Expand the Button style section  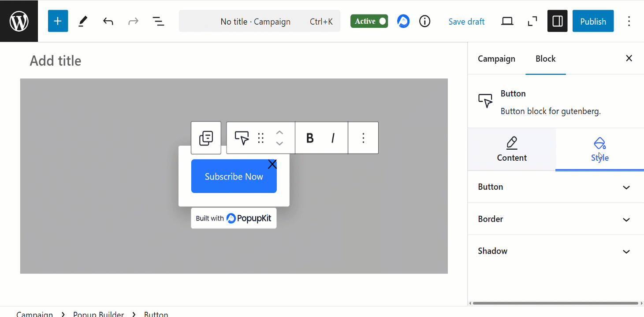(x=555, y=187)
